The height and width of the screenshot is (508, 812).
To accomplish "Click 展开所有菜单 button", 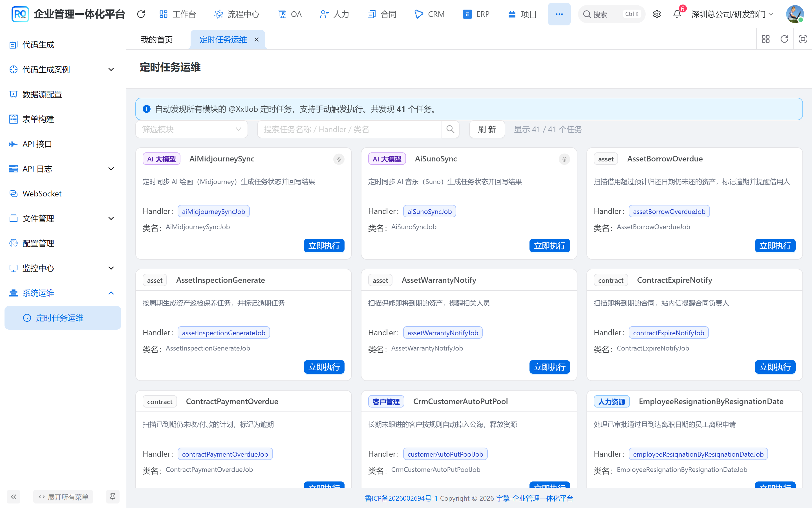I will pos(63,497).
